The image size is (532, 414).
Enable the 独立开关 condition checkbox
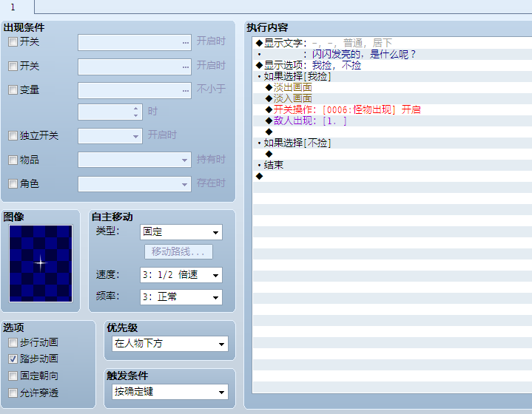click(13, 135)
